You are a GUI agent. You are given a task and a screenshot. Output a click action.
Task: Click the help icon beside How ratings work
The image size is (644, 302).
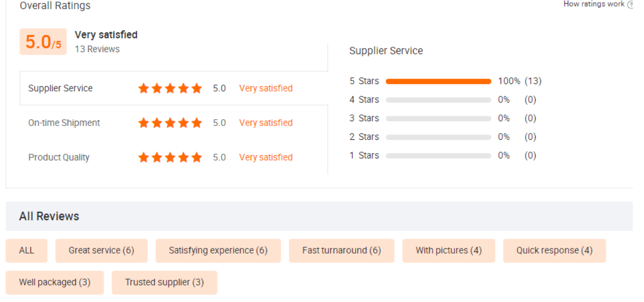[x=630, y=5]
